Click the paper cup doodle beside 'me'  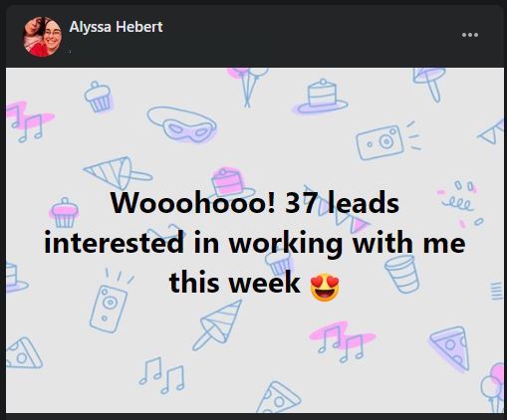(402, 274)
